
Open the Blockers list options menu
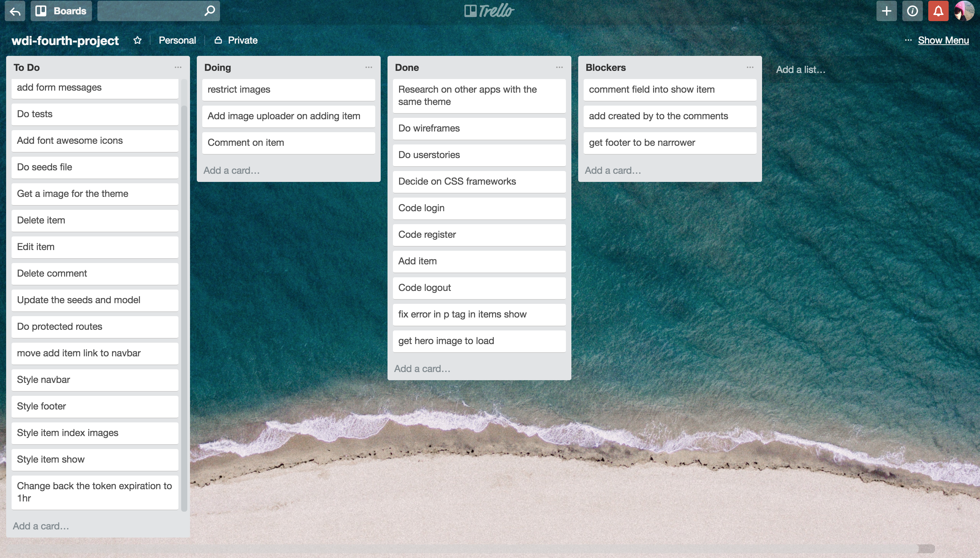[x=749, y=67]
